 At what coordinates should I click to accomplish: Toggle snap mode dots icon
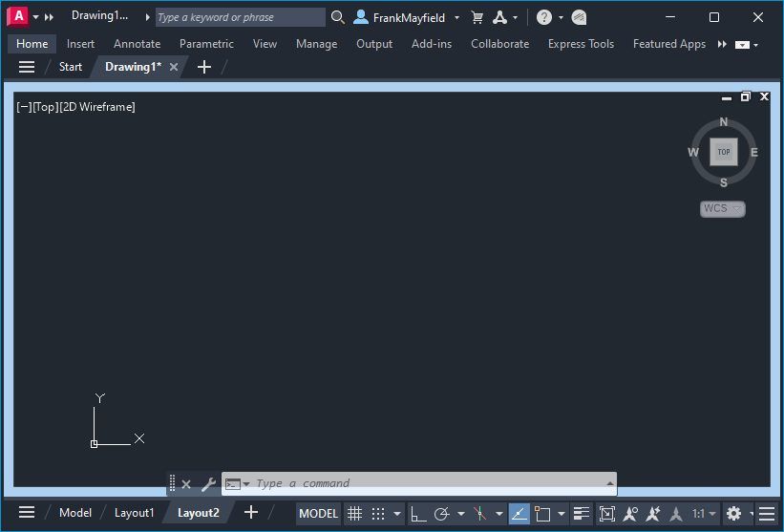tap(378, 514)
